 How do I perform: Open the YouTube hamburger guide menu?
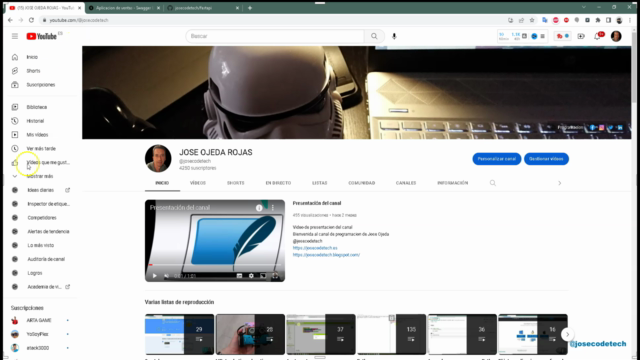(x=15, y=36)
